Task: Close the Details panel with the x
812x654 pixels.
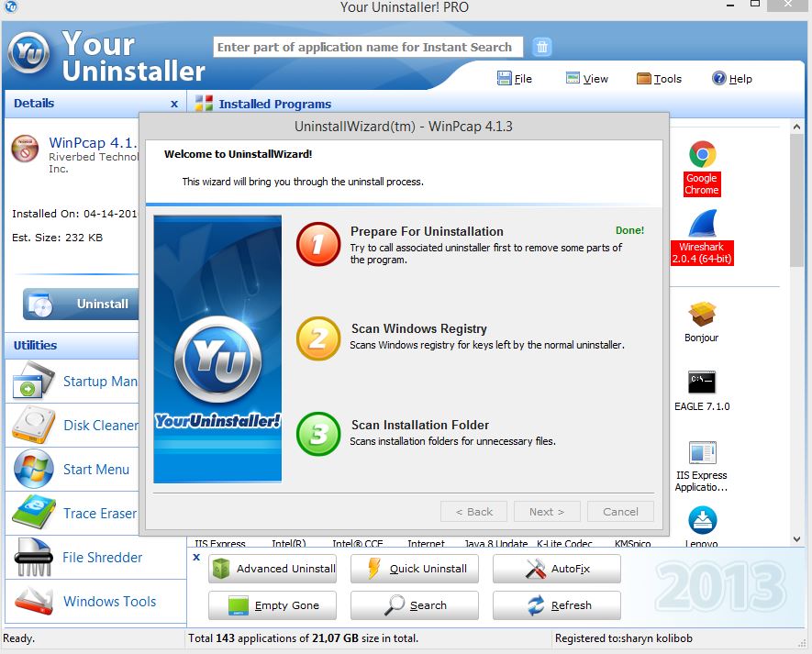Action: 174,104
